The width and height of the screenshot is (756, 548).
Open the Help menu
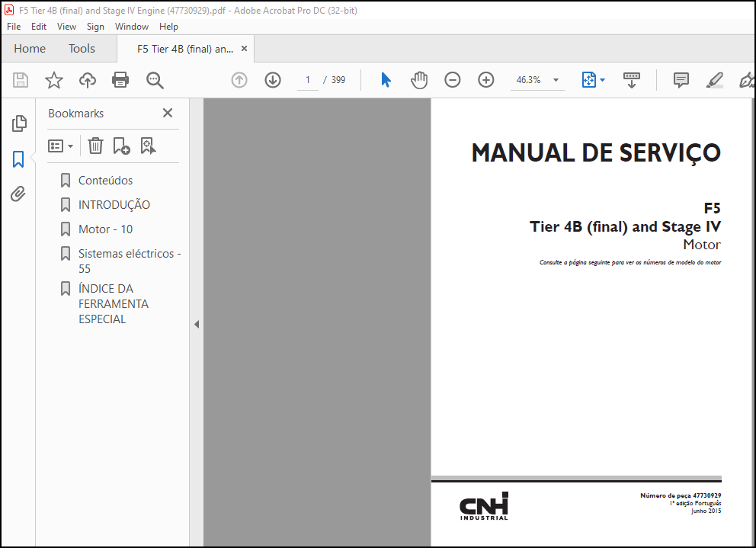168,27
